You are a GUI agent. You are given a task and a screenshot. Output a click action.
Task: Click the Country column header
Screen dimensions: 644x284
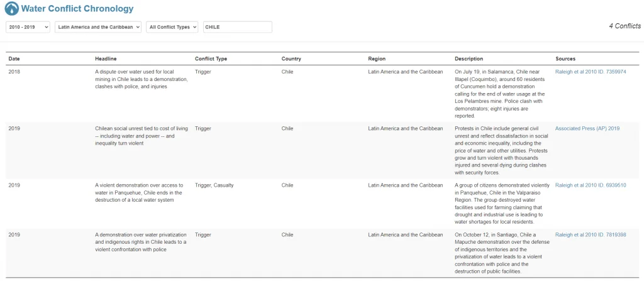point(291,58)
